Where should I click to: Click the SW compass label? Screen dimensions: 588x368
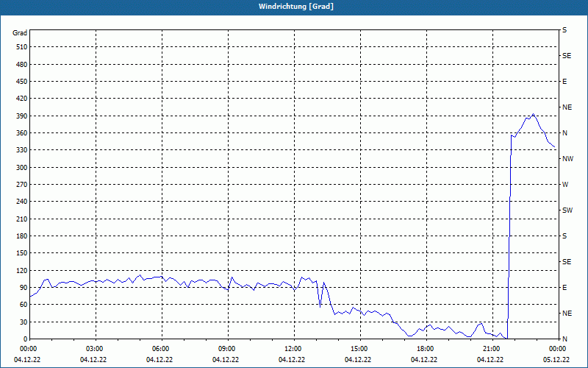[567, 210]
